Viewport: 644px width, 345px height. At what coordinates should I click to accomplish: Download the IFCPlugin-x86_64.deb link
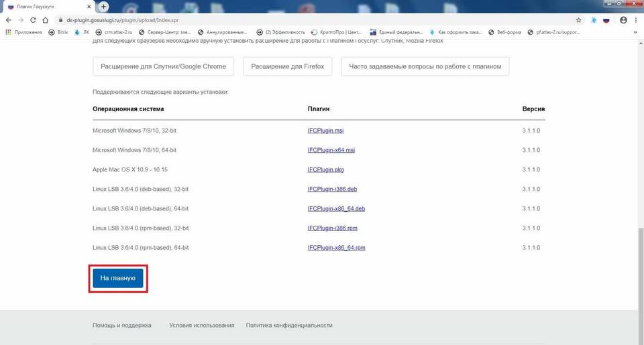[x=336, y=209]
